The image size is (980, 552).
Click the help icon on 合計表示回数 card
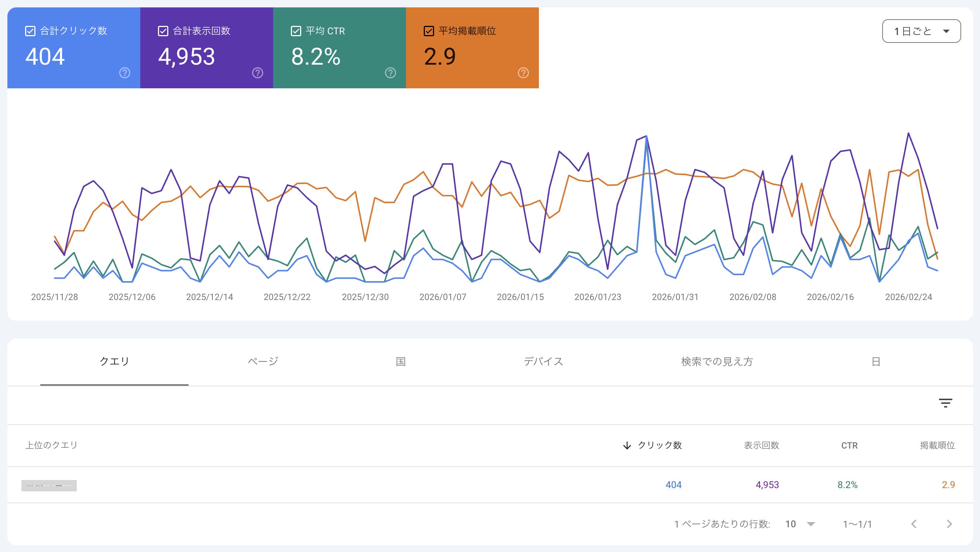257,73
